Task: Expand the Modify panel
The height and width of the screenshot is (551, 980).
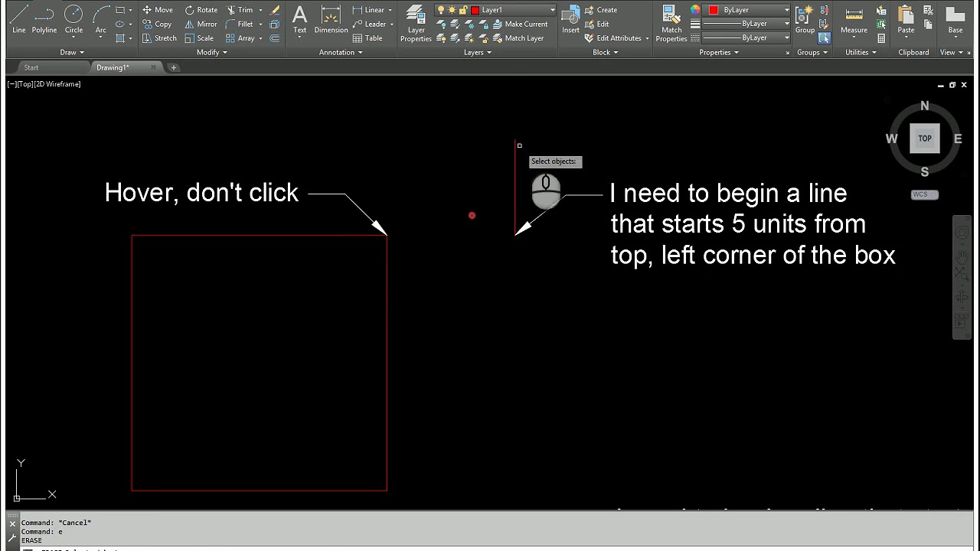Action: (x=212, y=52)
